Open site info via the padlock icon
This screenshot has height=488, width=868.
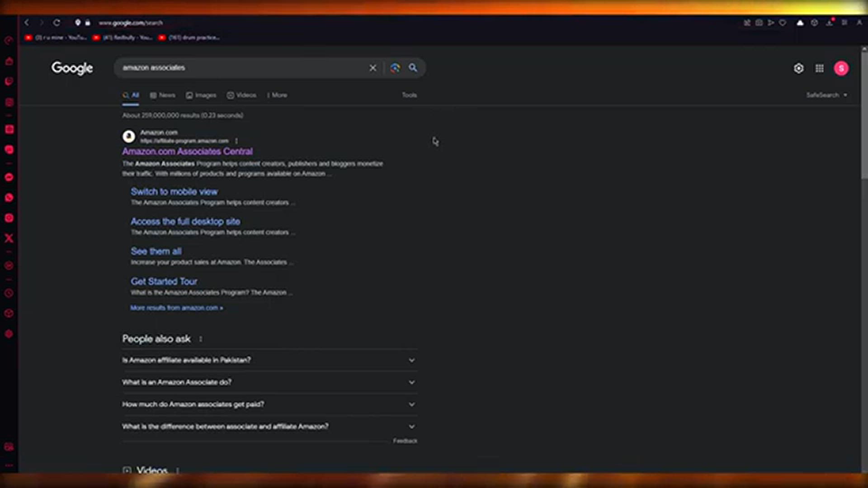point(88,23)
